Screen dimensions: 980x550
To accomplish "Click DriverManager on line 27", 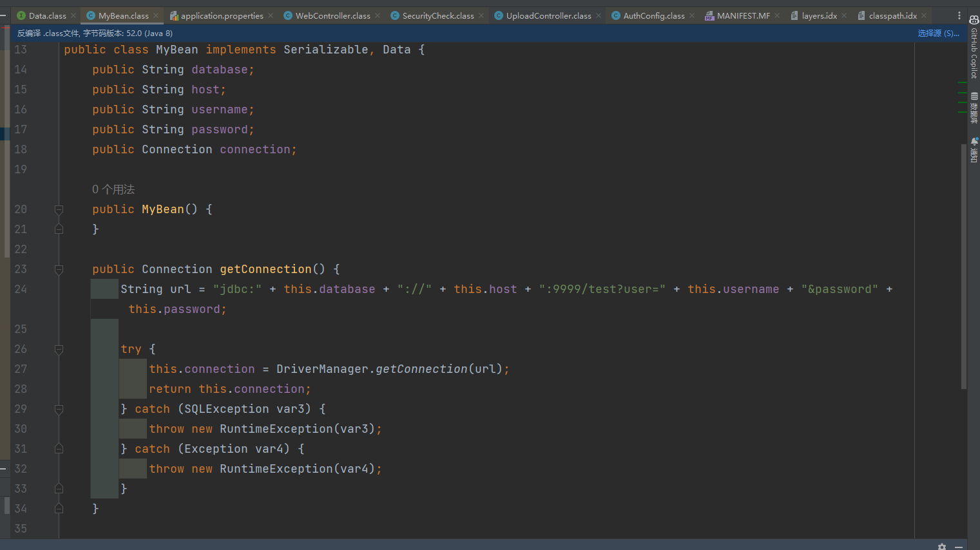I will (x=323, y=369).
